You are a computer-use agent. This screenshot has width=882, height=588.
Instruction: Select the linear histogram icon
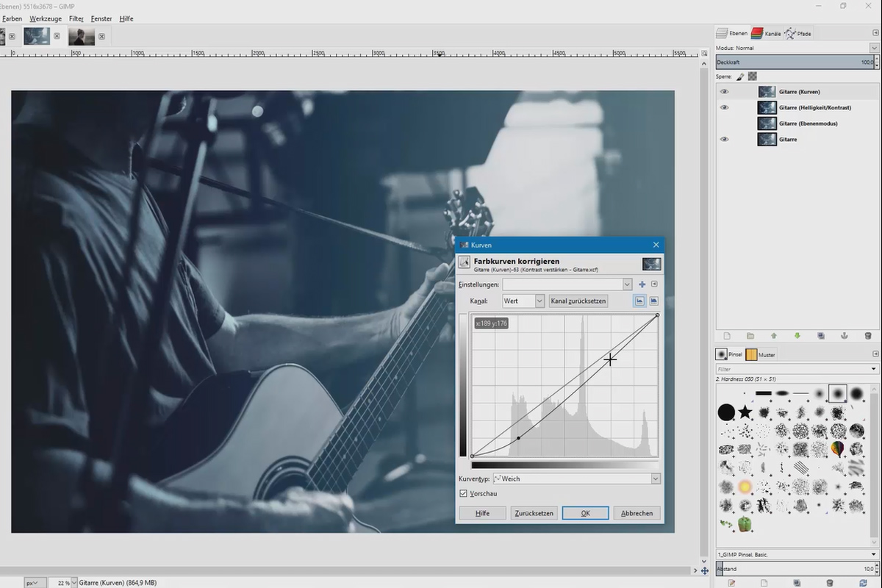coord(639,301)
